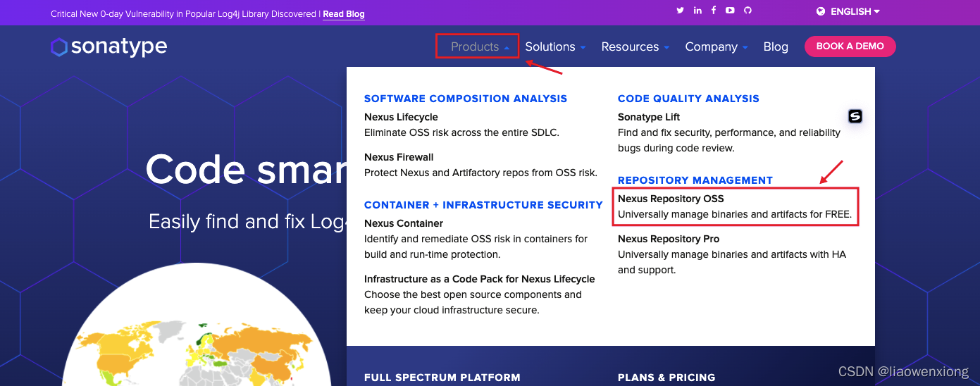Open Sonatype's GitHub page
980x386 pixels.
coord(748,11)
